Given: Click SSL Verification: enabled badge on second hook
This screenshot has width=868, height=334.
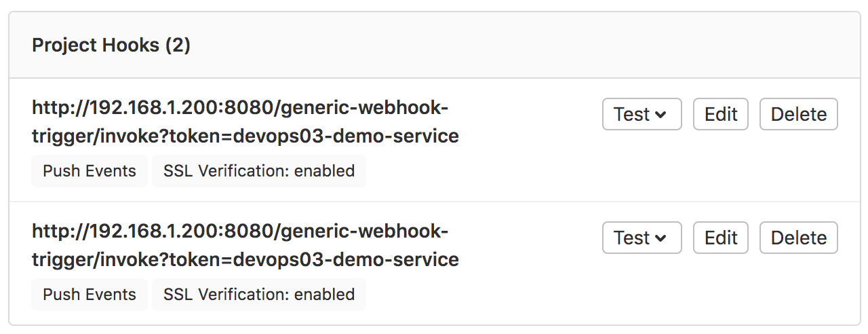Looking at the screenshot, I should tap(259, 295).
